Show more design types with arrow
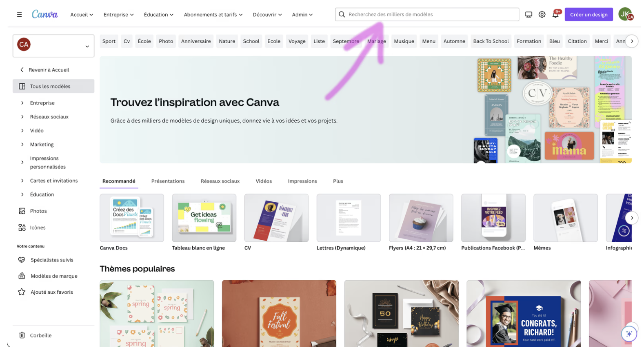 (632, 218)
